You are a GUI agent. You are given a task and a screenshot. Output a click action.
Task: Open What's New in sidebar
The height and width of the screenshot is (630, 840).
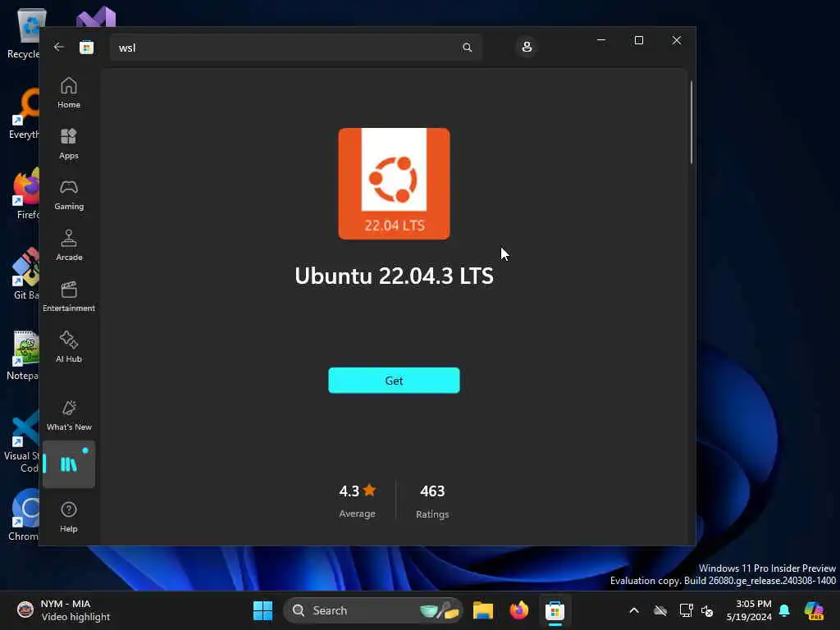69,415
